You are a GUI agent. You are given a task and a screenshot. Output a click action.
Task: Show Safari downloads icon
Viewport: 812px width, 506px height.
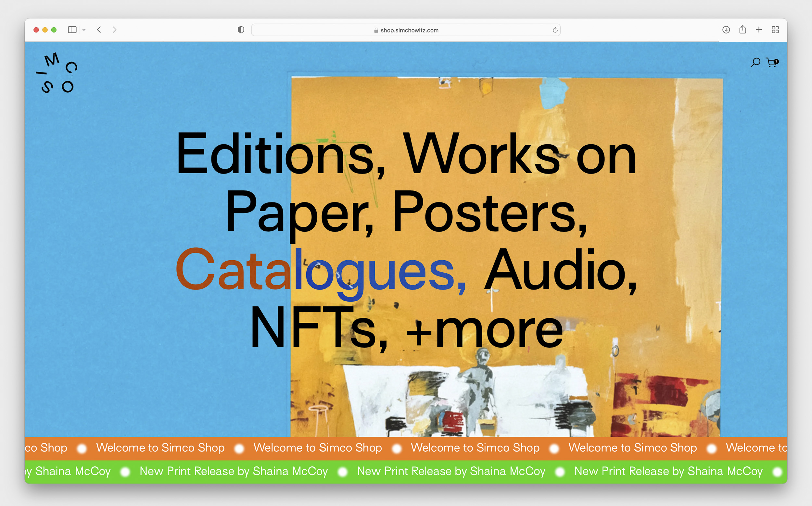(x=726, y=30)
